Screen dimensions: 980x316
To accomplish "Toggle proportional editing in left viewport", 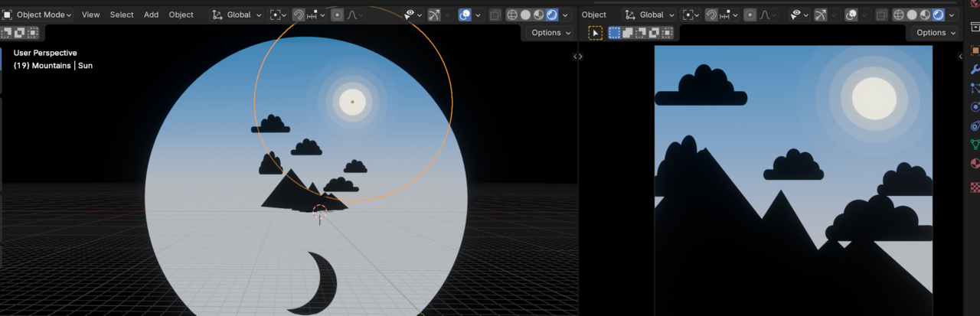I will [337, 15].
